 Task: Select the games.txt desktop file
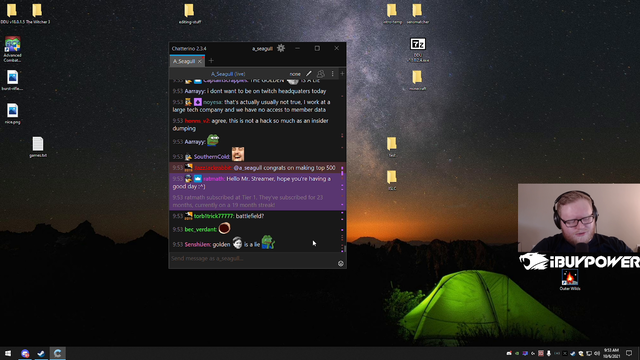pos(38,147)
